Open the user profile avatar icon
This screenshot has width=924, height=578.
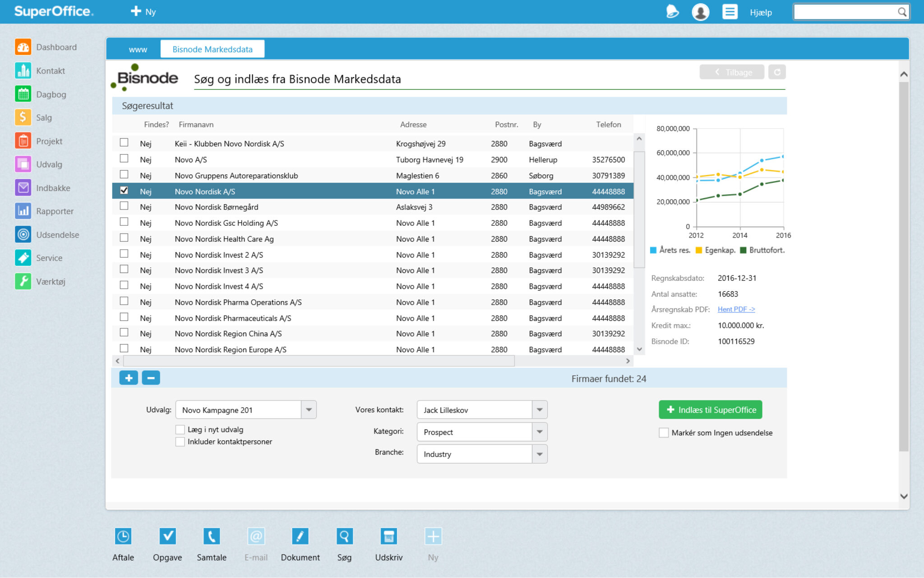pos(701,12)
